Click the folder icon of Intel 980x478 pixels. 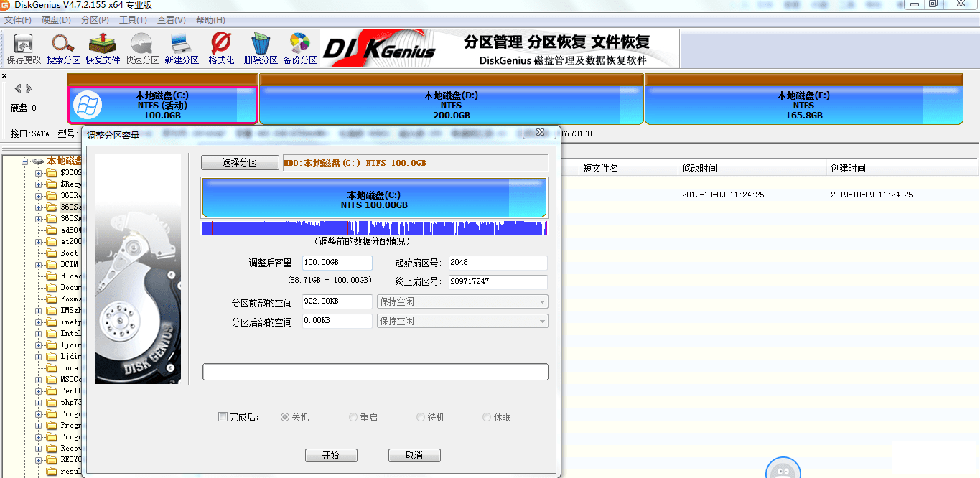[x=52, y=334]
